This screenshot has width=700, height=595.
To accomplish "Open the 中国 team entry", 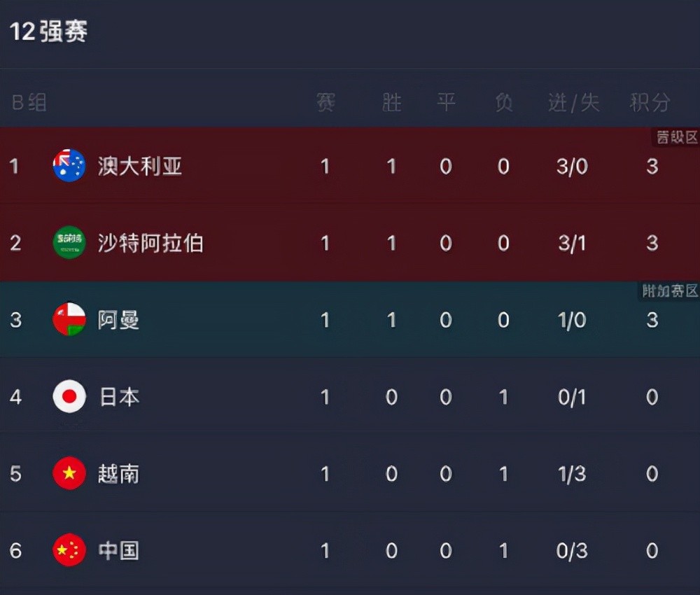I will pyautogui.click(x=118, y=550).
